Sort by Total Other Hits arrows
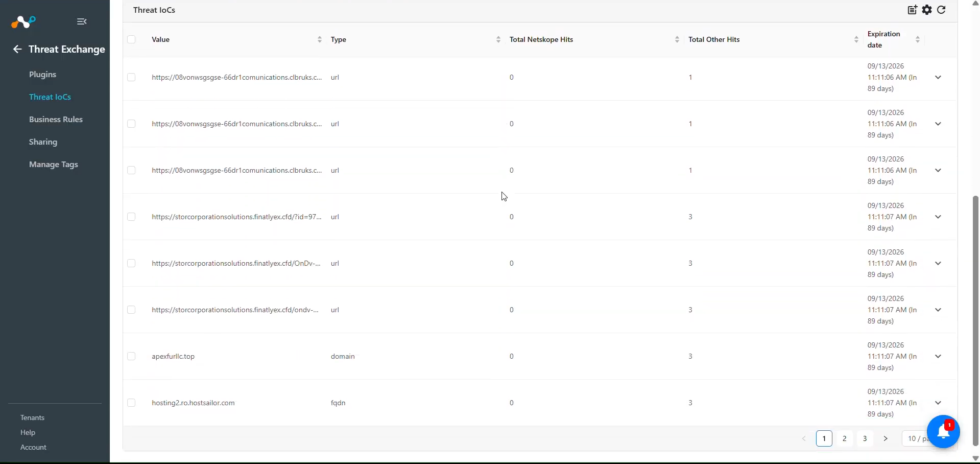The image size is (980, 464). (856, 39)
